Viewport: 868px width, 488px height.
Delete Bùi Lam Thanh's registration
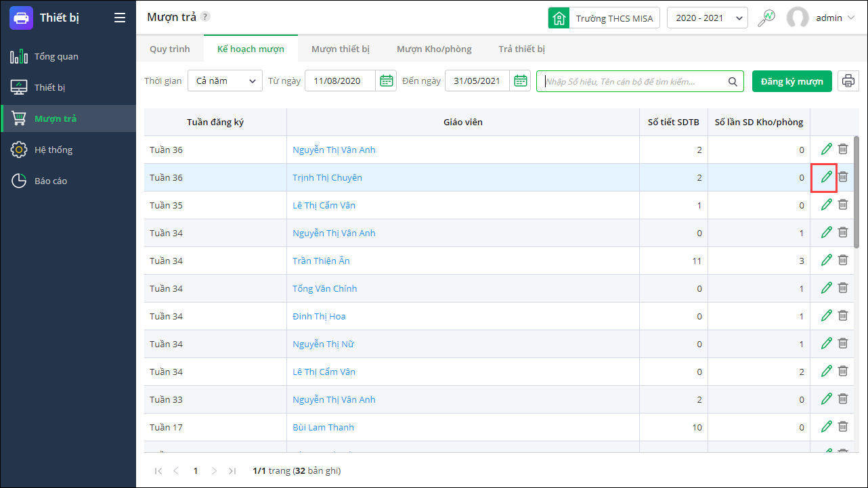[843, 427]
